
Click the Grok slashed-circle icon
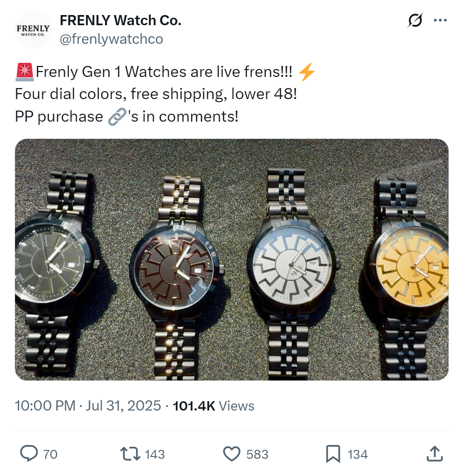point(415,21)
